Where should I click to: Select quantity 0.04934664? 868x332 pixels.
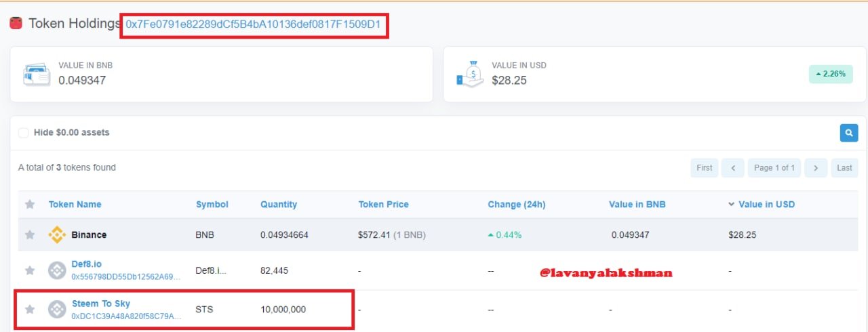[284, 235]
